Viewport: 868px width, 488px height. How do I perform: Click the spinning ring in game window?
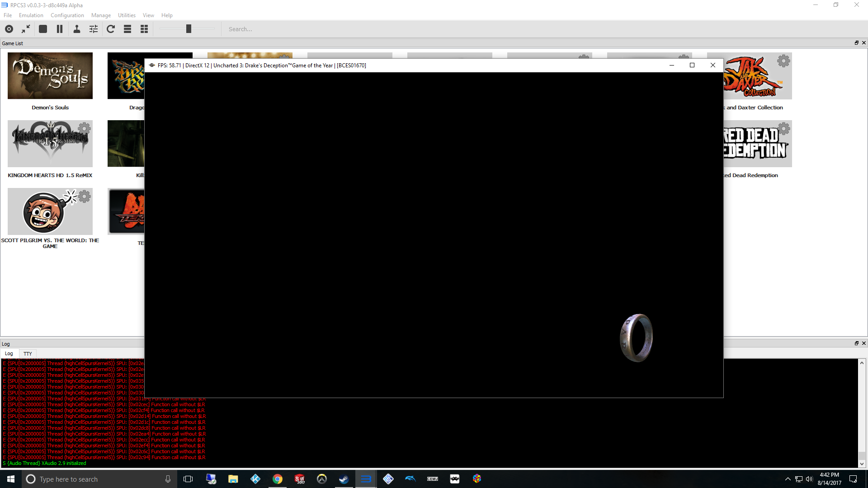point(636,338)
